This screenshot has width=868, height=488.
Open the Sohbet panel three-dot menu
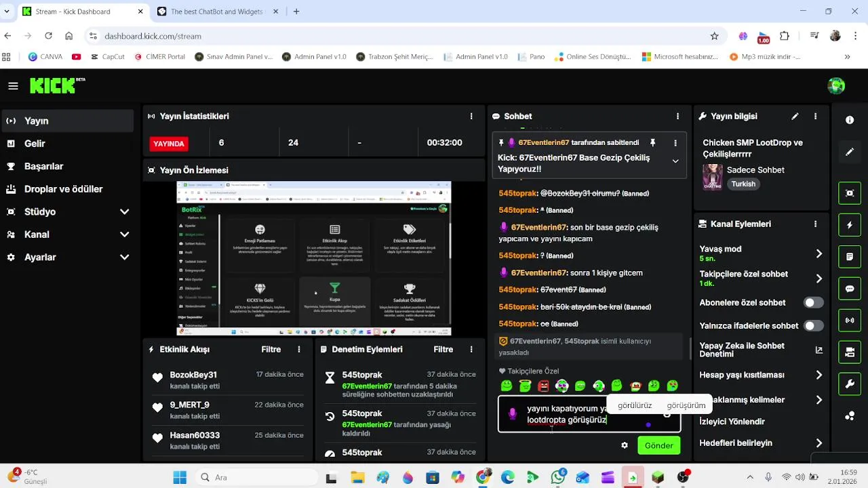[677, 117]
